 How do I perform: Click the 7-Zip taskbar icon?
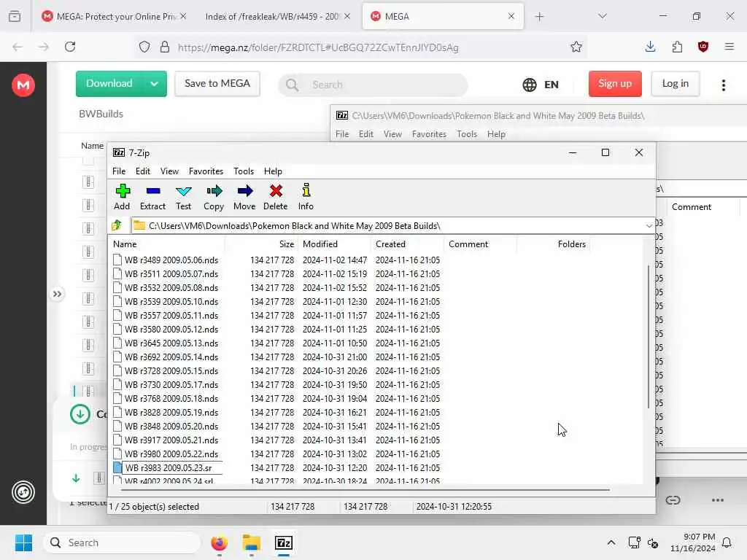click(284, 542)
